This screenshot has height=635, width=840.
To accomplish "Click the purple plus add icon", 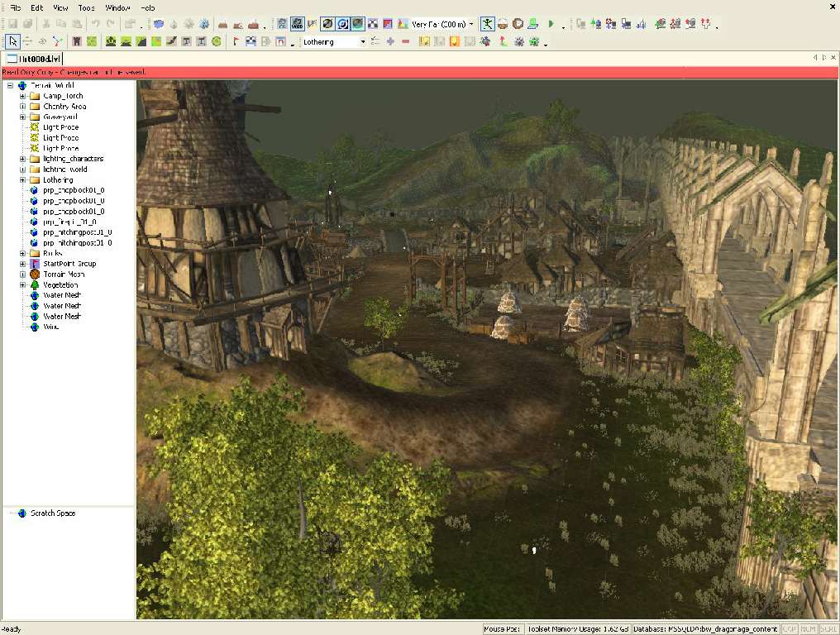I will 390,41.
